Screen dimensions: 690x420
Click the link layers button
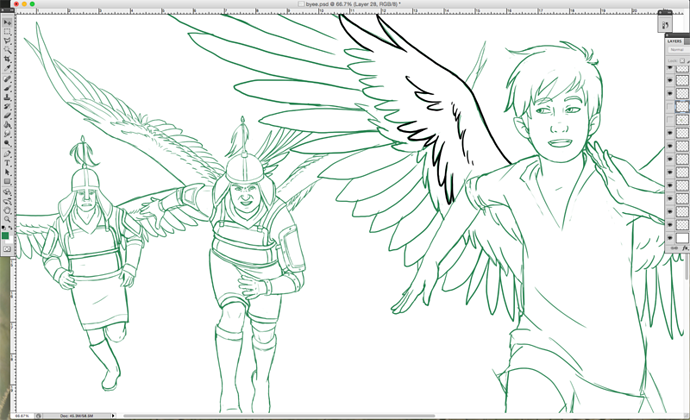tap(672, 247)
